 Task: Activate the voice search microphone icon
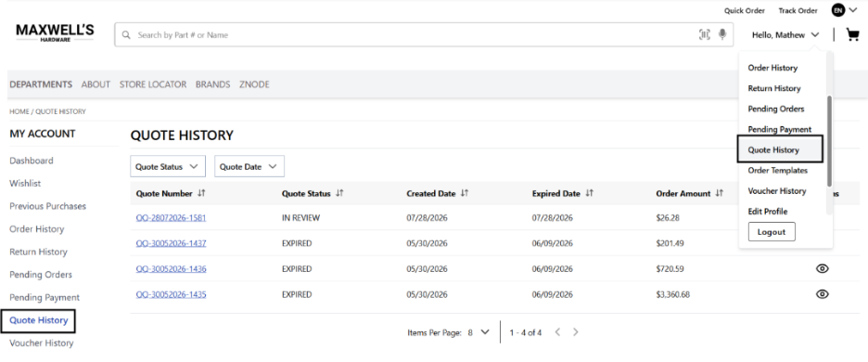click(721, 35)
